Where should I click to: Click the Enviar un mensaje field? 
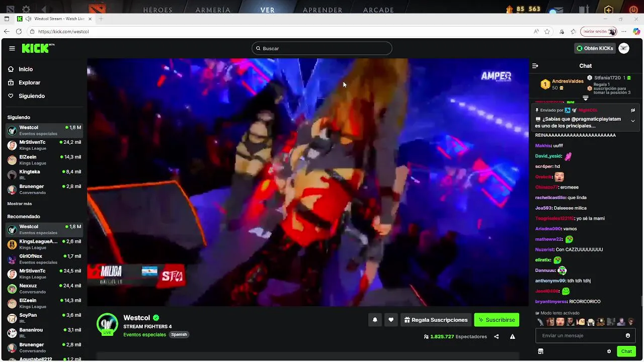point(580,335)
